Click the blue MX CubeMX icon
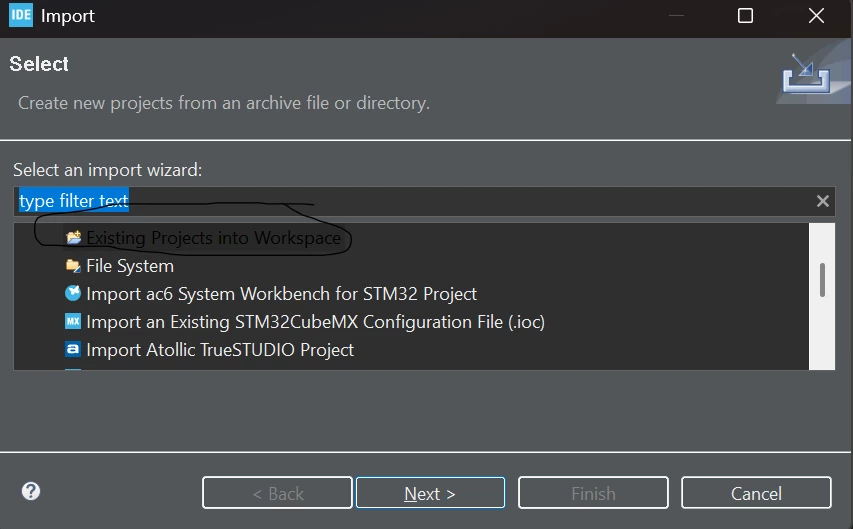853x529 pixels. point(73,322)
